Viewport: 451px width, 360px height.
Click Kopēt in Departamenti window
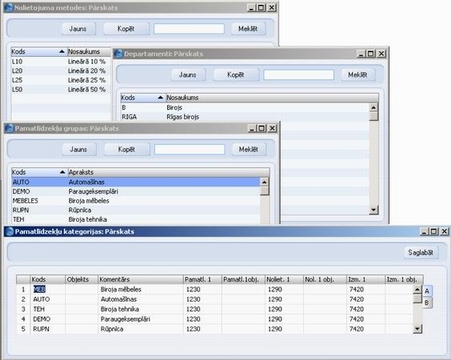tap(236, 75)
